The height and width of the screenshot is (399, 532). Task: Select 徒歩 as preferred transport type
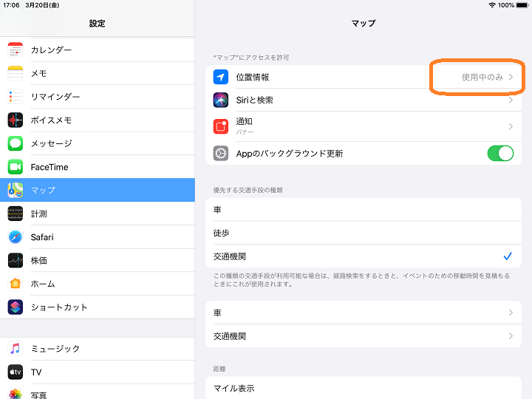(x=364, y=233)
